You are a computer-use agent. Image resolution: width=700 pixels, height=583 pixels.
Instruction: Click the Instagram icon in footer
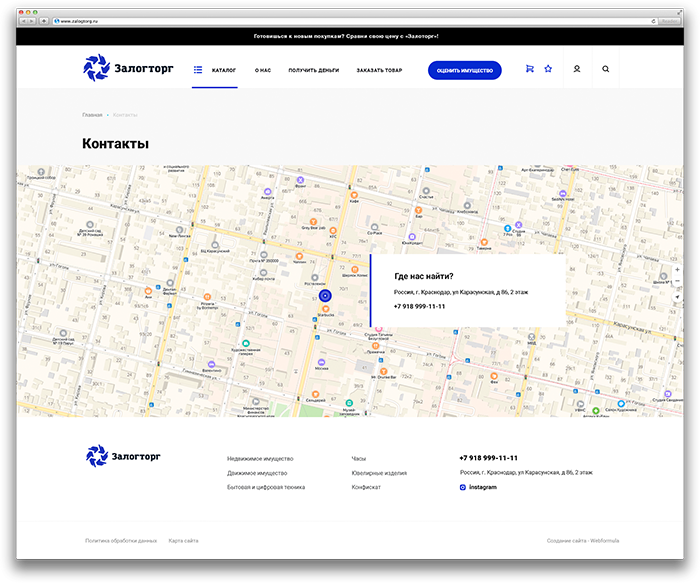point(462,487)
